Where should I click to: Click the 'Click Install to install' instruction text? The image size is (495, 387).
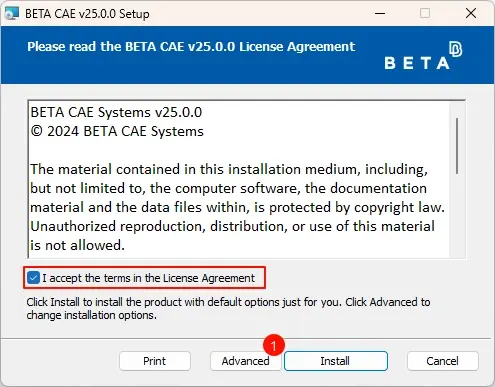228,309
